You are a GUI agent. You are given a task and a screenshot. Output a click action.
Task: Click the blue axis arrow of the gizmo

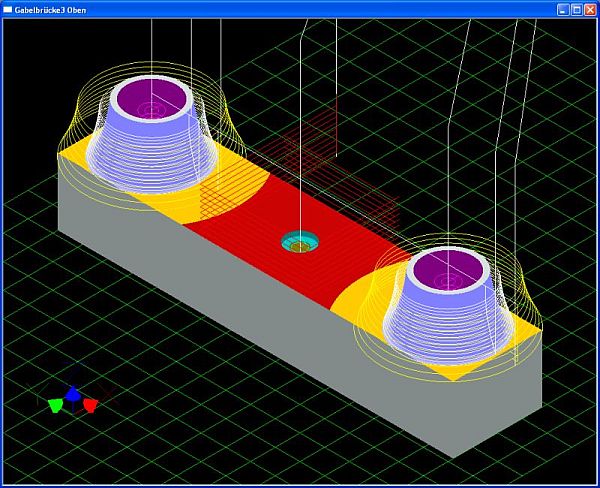[x=73, y=394]
